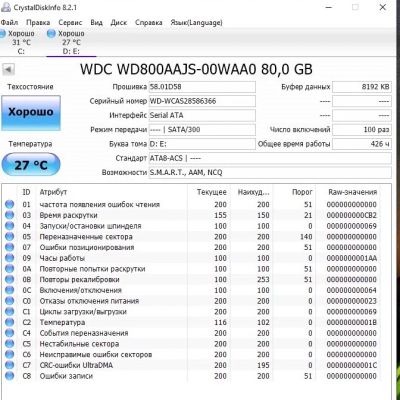Open the Сервис menu
The height and width of the screenshot is (400, 400).
click(70, 23)
